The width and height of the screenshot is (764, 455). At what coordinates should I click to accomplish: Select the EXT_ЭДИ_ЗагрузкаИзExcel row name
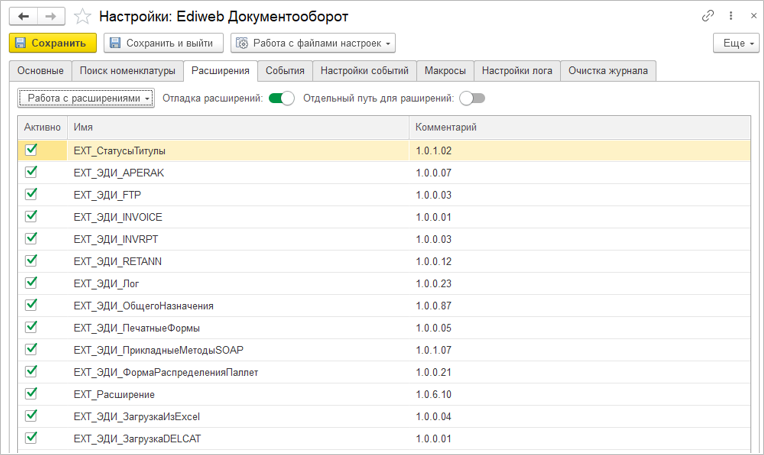pyautogui.click(x=128, y=416)
